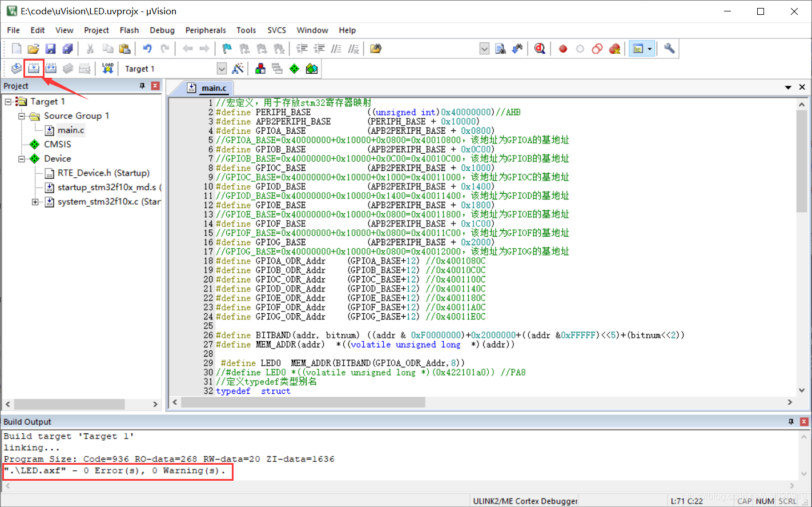Image resolution: width=812 pixels, height=507 pixels.
Task: Open the pack installer
Action: point(312,69)
